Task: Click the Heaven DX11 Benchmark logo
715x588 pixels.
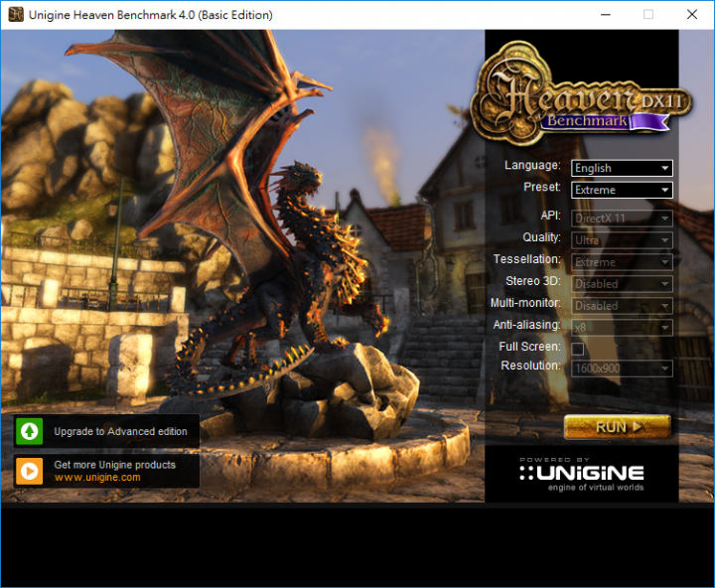Action: tap(581, 93)
